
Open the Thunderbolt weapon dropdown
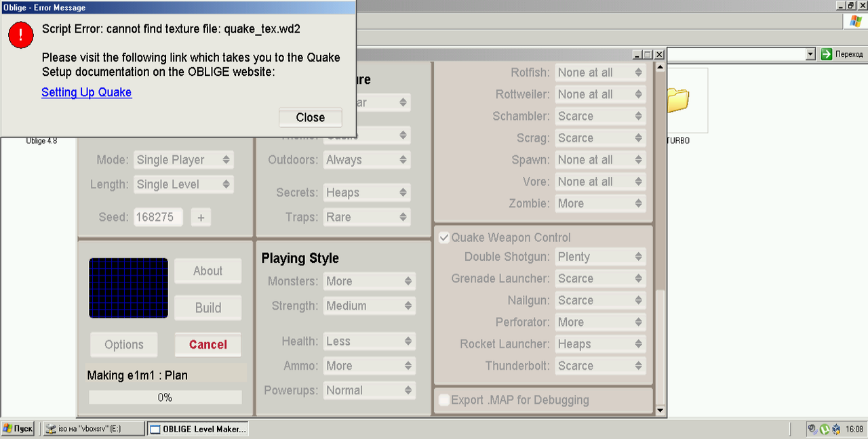pyautogui.click(x=600, y=366)
